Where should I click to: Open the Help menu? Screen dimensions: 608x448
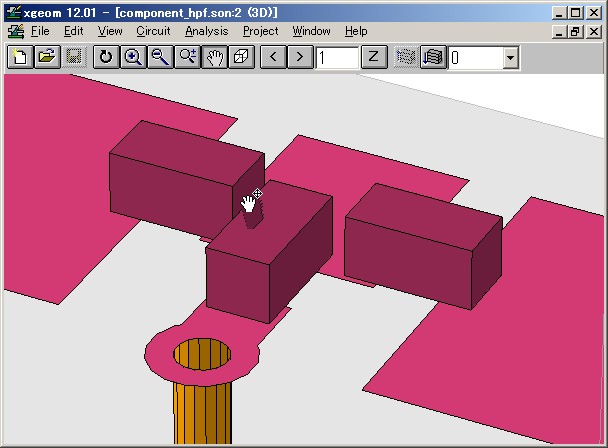pos(356,31)
